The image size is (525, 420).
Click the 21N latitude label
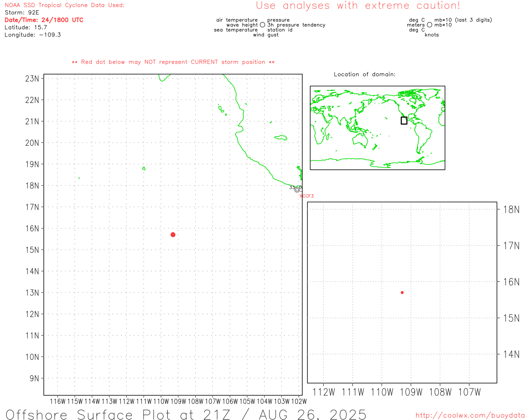32,121
